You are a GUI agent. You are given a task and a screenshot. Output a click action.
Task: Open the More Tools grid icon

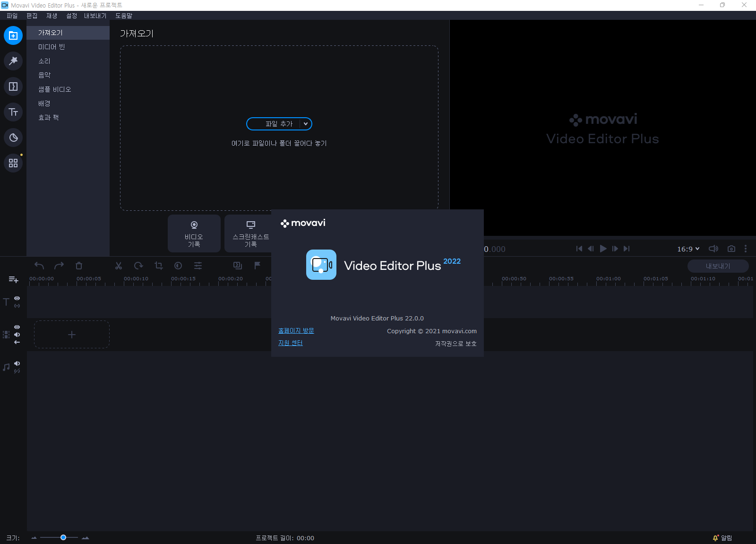click(13, 163)
